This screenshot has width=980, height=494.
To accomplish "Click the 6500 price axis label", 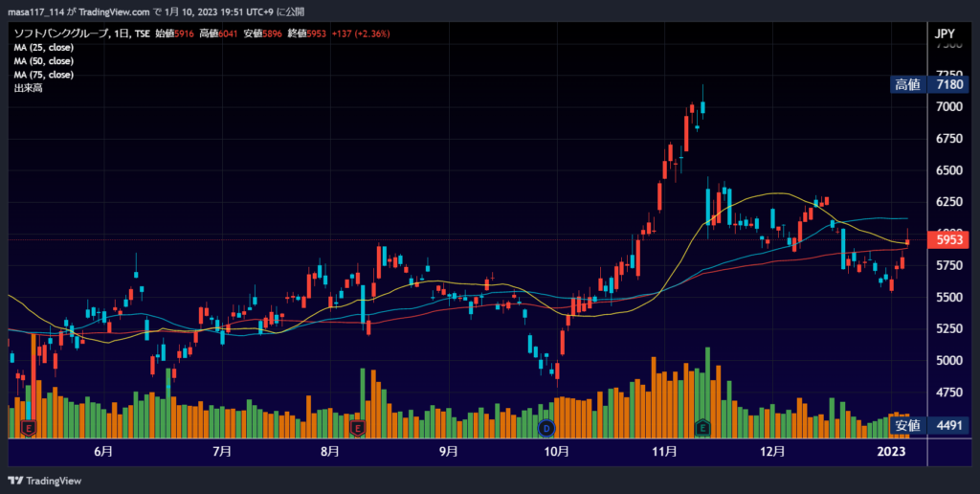I will coord(949,170).
